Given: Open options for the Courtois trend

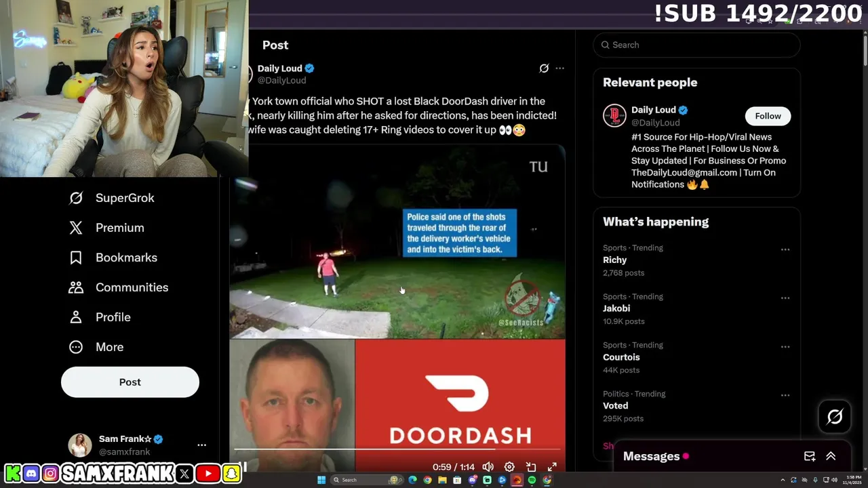Looking at the screenshot, I should pos(785,347).
